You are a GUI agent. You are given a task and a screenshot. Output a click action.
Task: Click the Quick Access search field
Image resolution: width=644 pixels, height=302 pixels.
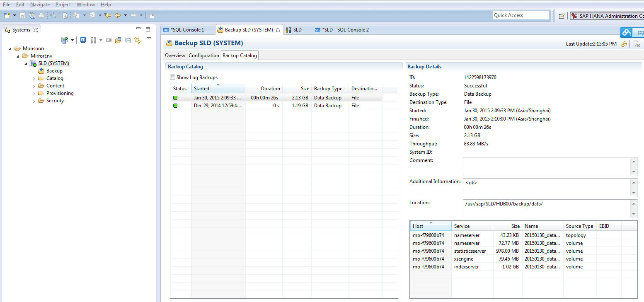point(521,15)
